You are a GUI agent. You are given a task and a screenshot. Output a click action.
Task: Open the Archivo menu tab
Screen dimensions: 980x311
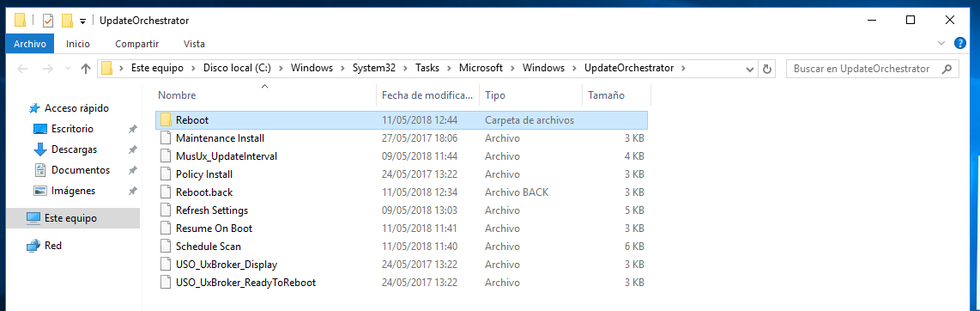[x=30, y=44]
